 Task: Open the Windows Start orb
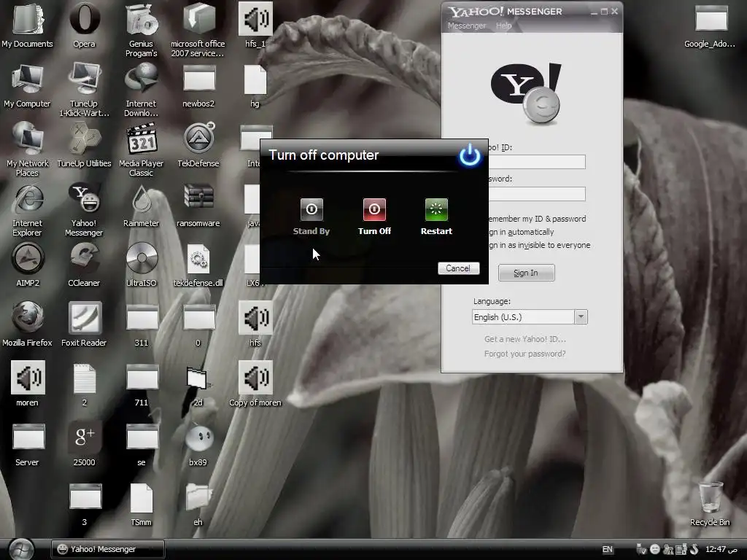coord(21,550)
